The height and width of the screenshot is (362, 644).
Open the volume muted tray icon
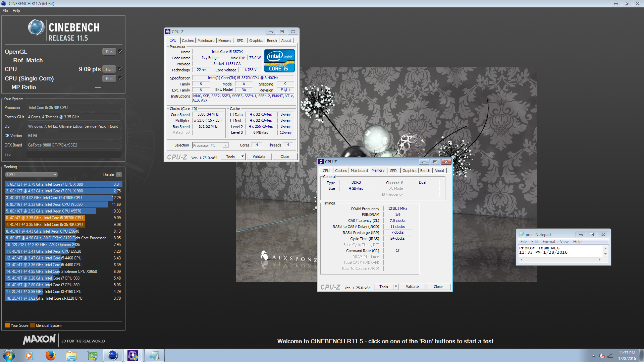602,356
